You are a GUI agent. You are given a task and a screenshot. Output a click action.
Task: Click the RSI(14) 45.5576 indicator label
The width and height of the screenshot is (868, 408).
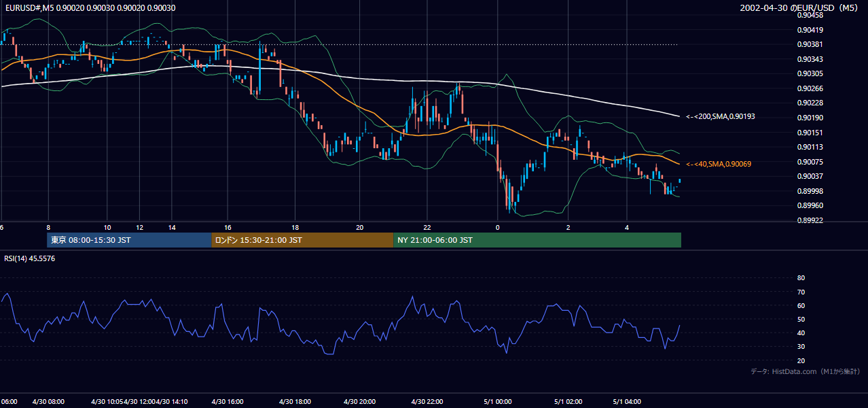(x=30, y=258)
